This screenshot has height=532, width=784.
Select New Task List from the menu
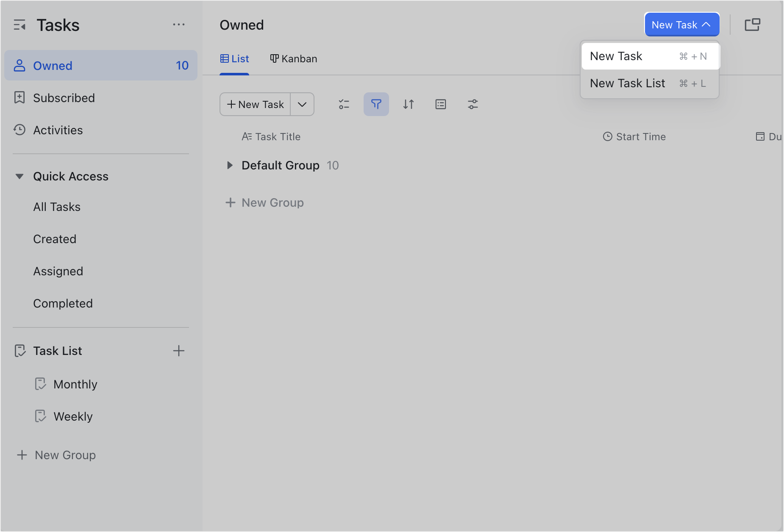point(627,83)
